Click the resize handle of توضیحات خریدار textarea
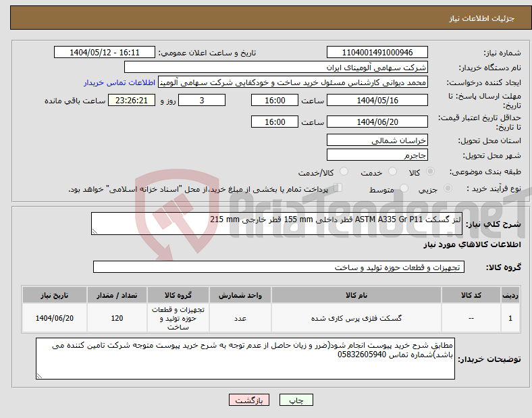 point(39,376)
